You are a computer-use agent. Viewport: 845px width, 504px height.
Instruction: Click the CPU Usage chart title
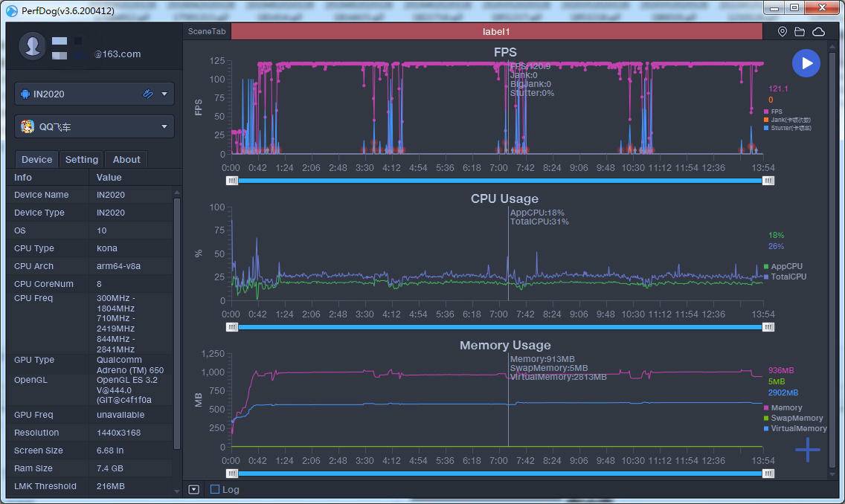[504, 198]
